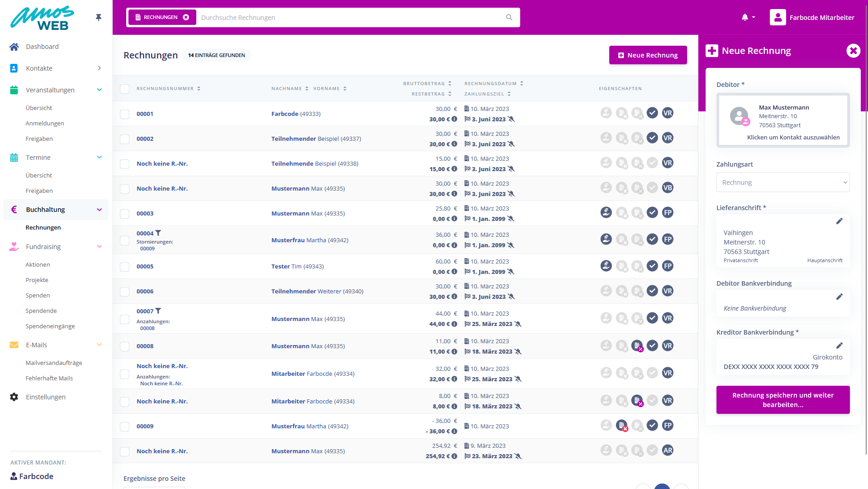Tick the checkbox for invoice 00004

[125, 240]
